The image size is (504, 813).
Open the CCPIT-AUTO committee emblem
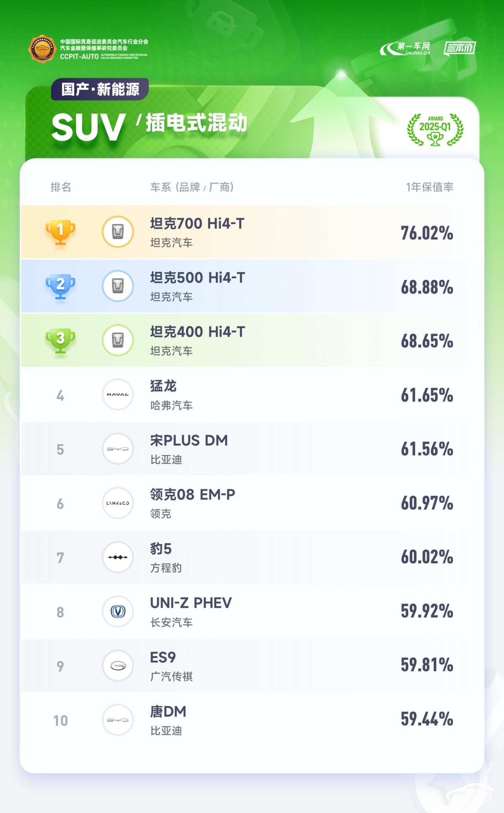pyautogui.click(x=42, y=49)
